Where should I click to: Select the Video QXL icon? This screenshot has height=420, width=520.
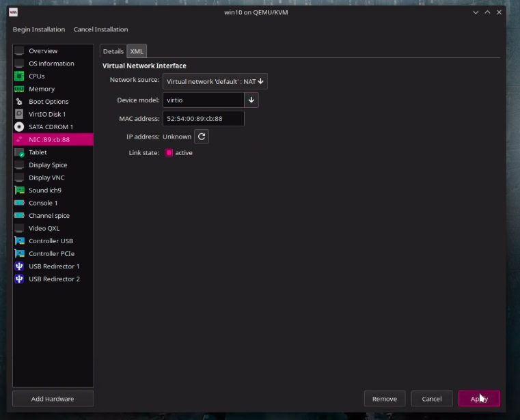click(x=19, y=228)
